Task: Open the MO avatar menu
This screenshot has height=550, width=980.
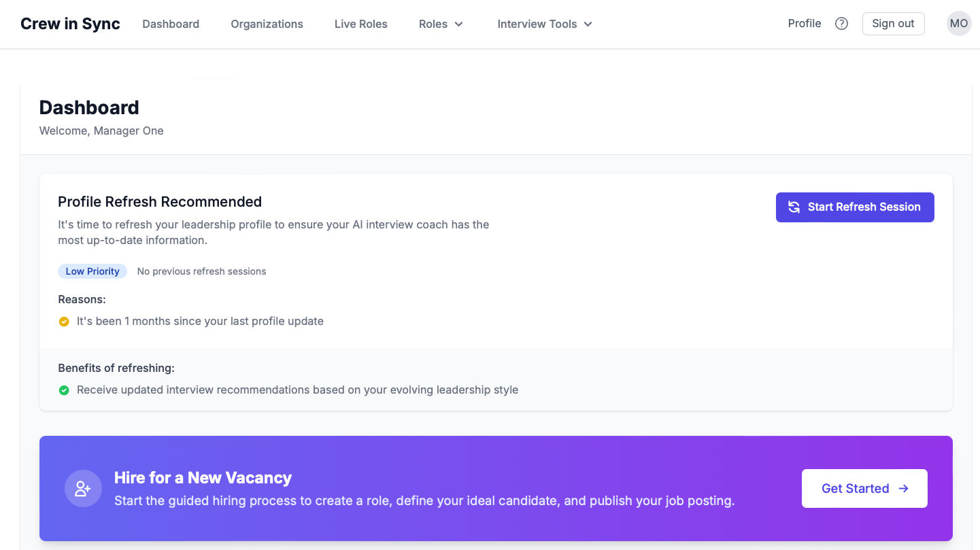Action: (959, 24)
